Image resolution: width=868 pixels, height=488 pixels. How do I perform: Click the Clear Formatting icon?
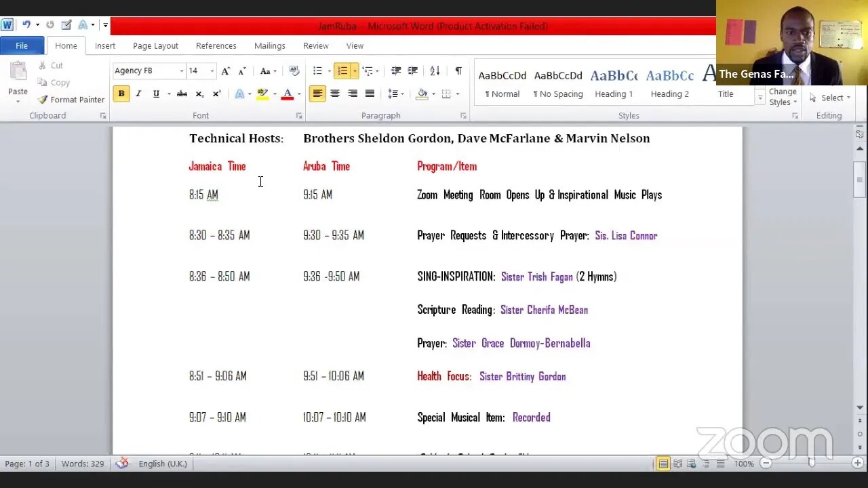pos(294,70)
